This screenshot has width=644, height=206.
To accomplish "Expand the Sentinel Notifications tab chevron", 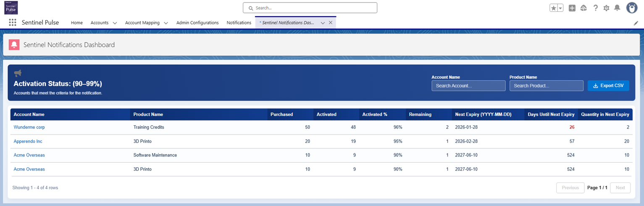I will [x=323, y=23].
